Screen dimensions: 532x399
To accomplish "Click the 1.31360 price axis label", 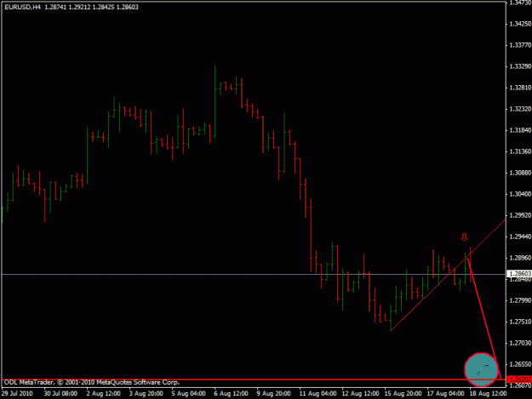I will tap(520, 151).
